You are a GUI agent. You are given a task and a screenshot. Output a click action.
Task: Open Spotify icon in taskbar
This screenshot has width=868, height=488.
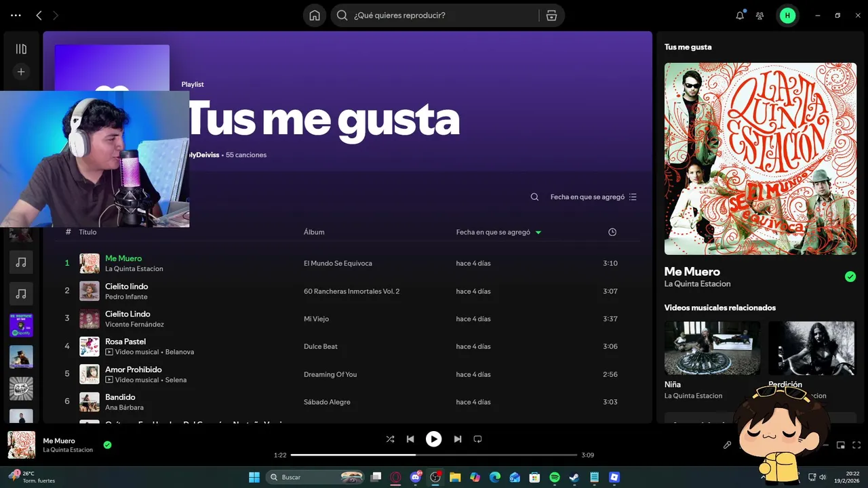tap(554, 477)
